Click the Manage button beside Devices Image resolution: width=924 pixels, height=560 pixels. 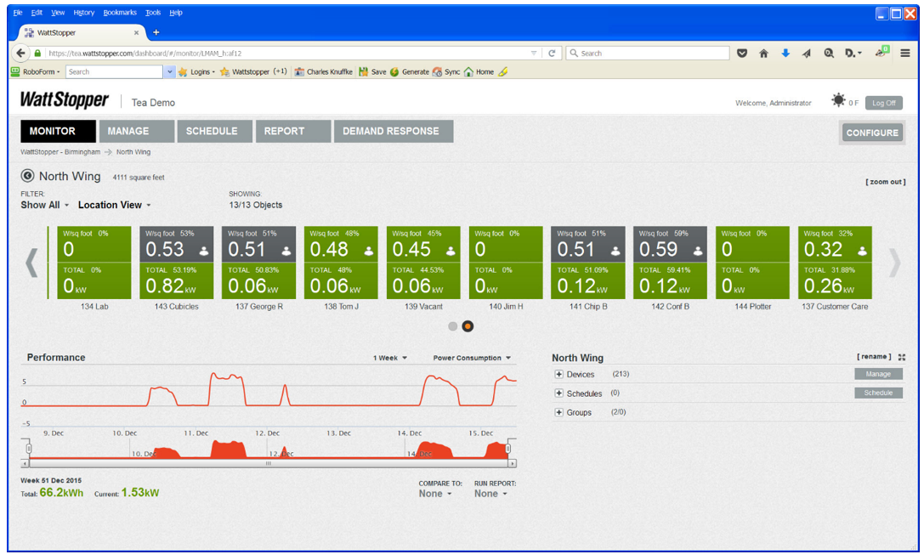(x=878, y=374)
